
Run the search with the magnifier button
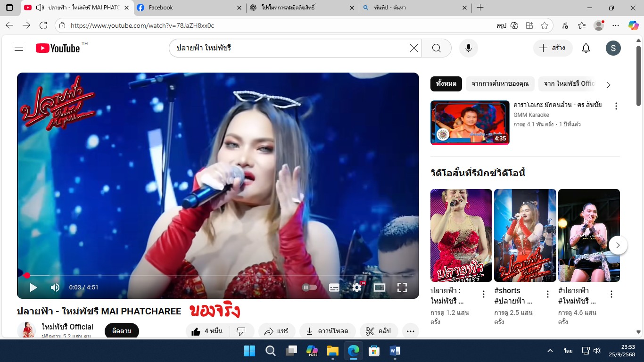pyautogui.click(x=437, y=48)
